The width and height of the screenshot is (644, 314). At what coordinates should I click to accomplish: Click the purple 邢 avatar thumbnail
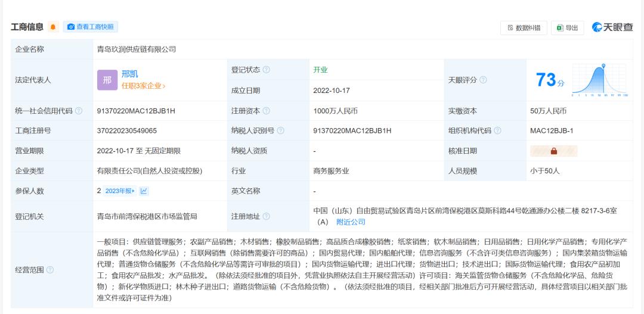point(107,80)
